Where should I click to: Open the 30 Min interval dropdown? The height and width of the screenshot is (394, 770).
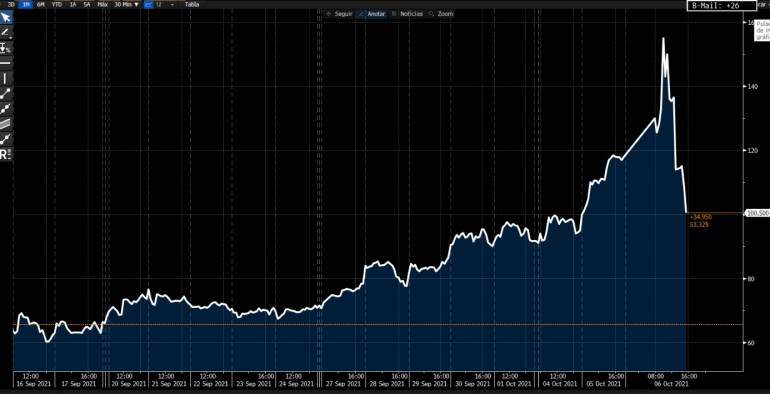(126, 4)
